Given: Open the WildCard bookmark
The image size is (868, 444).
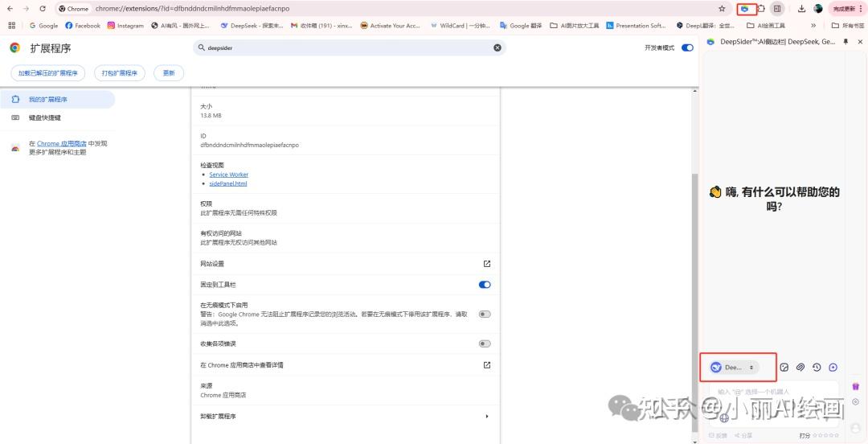Looking at the screenshot, I should coord(461,26).
